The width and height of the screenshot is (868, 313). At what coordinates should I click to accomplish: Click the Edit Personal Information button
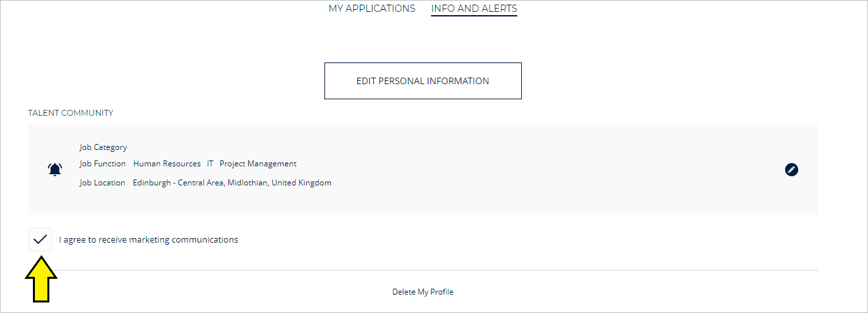422,81
